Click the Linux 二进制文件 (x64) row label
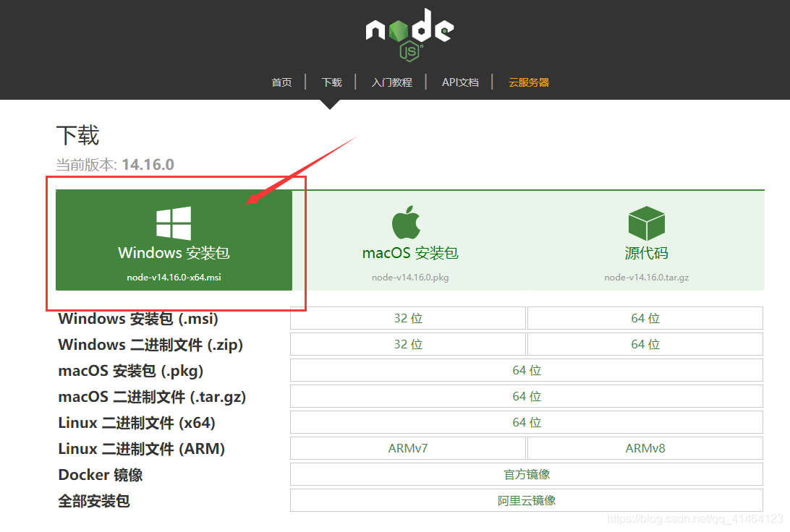The width and height of the screenshot is (790, 532). (x=137, y=423)
